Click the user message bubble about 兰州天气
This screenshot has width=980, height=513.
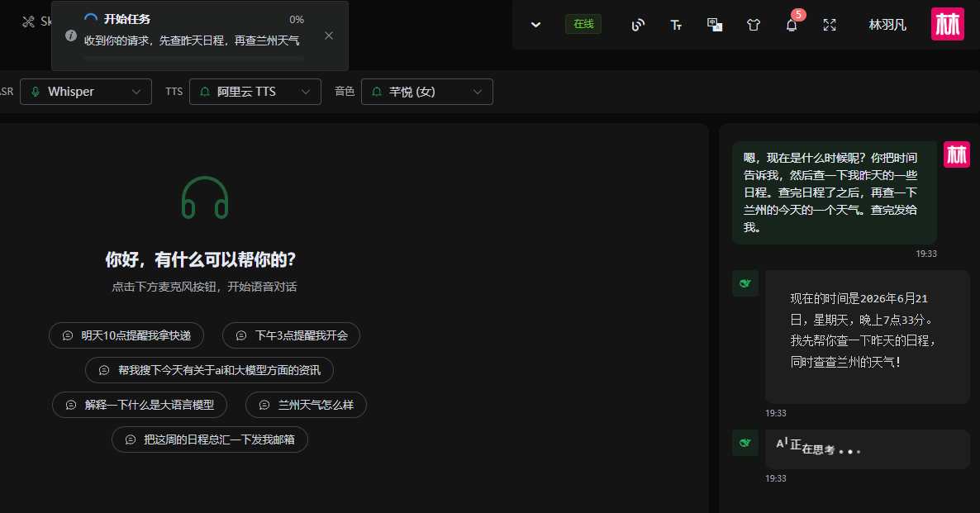835,192
